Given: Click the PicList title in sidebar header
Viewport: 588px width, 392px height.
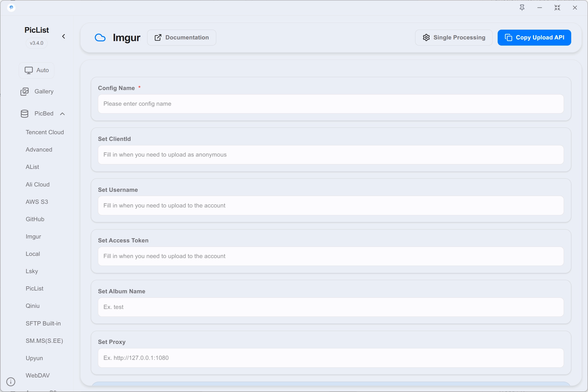Looking at the screenshot, I should point(37,30).
